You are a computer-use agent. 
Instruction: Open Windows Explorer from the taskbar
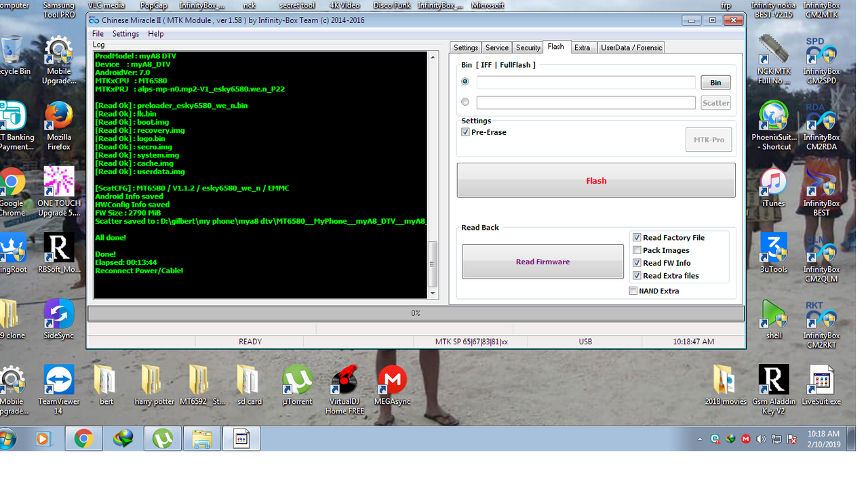point(202,439)
